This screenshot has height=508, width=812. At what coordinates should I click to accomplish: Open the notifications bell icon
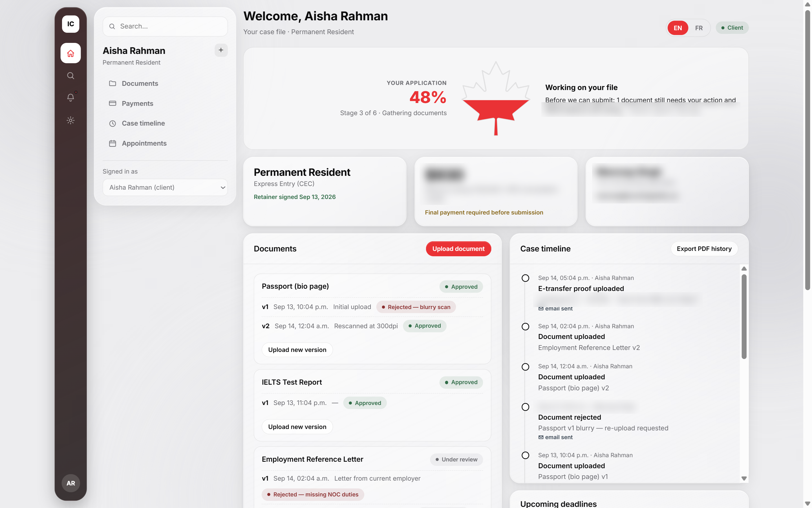coord(70,97)
